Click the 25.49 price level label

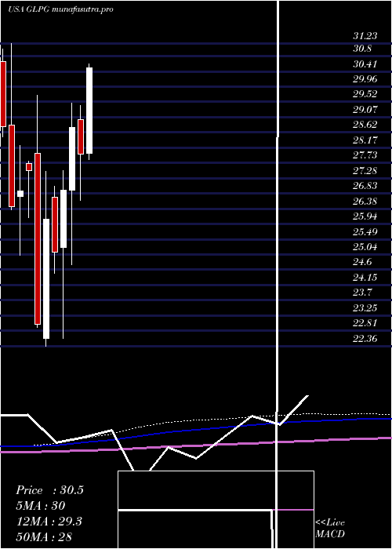pos(365,232)
